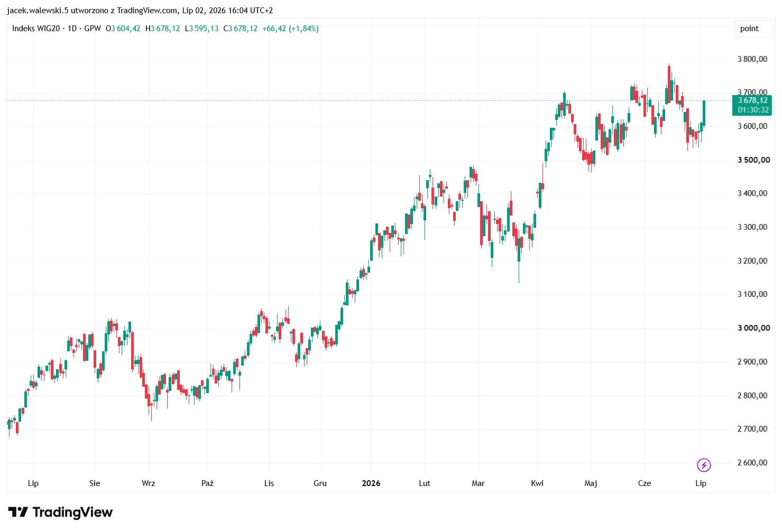Click the 'Sie' month label on time axis

[95, 483]
